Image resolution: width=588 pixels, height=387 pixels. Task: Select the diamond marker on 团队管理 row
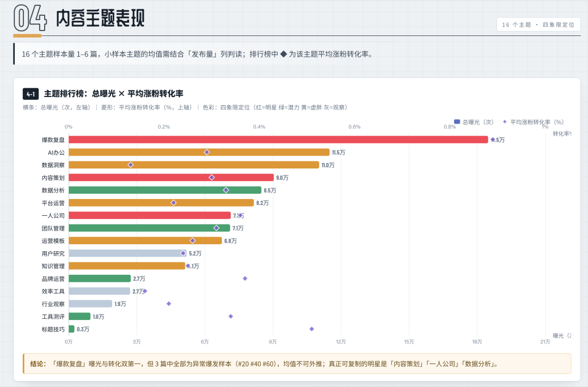pos(216,228)
